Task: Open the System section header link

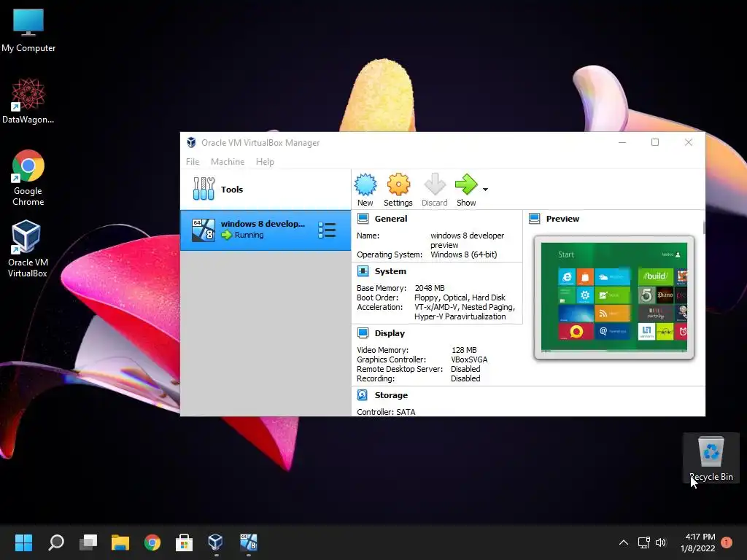Action: pos(390,271)
